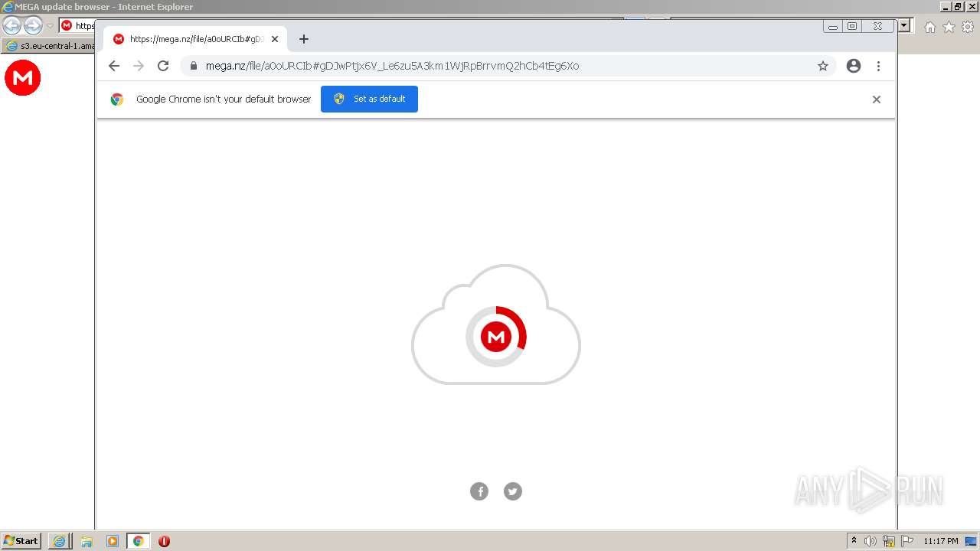Click the MEGA loading logo in the cloud
The width and height of the screenshot is (980, 551).
tap(496, 337)
